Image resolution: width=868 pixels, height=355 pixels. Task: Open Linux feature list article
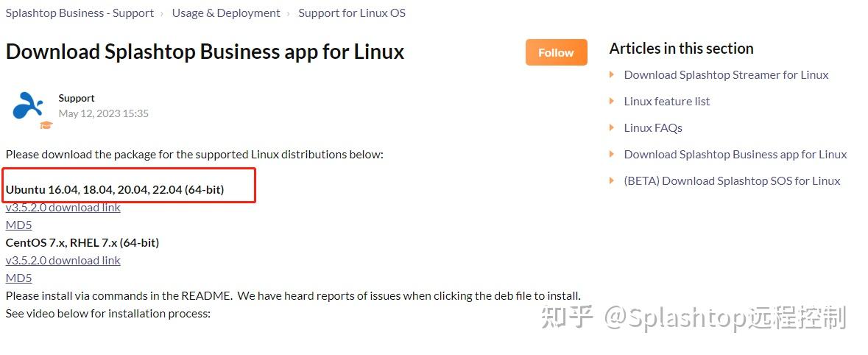pos(667,102)
